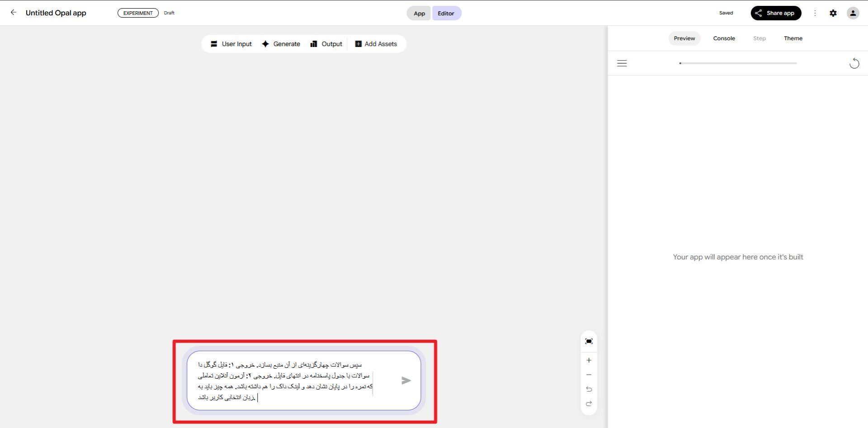The width and height of the screenshot is (868, 428).
Task: Zoom in on the canvas
Action: tap(589, 360)
